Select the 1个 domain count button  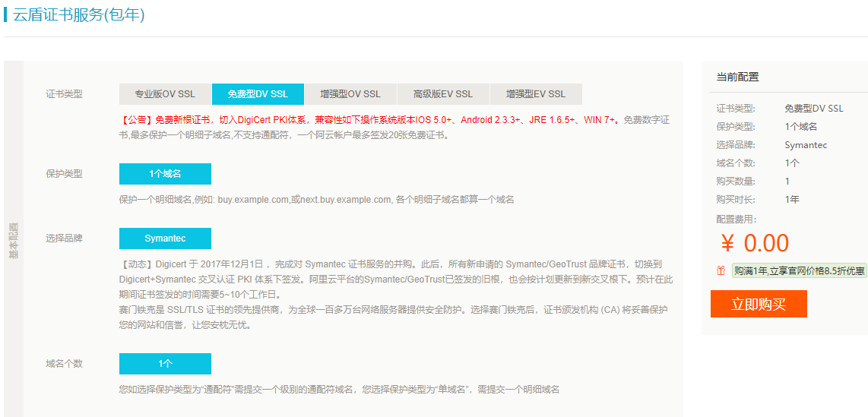[165, 364]
